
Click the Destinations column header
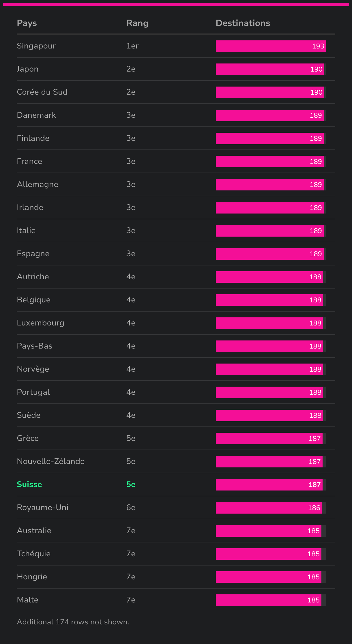243,23
